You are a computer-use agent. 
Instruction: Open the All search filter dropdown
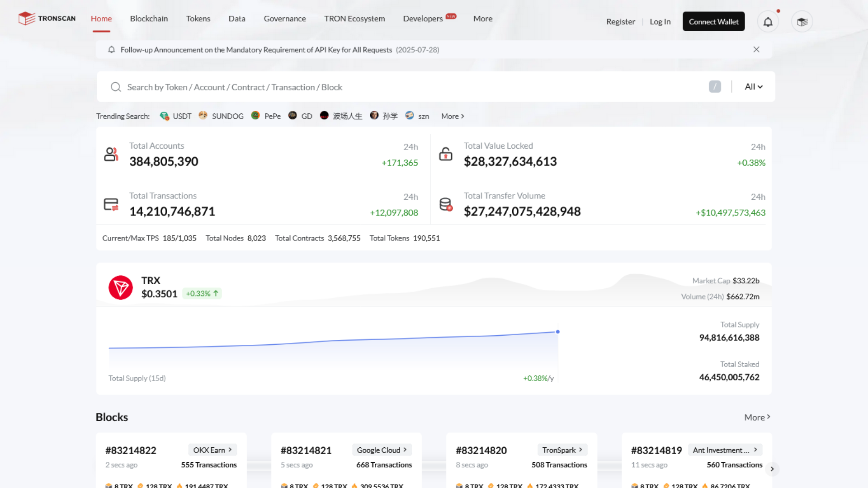click(754, 87)
